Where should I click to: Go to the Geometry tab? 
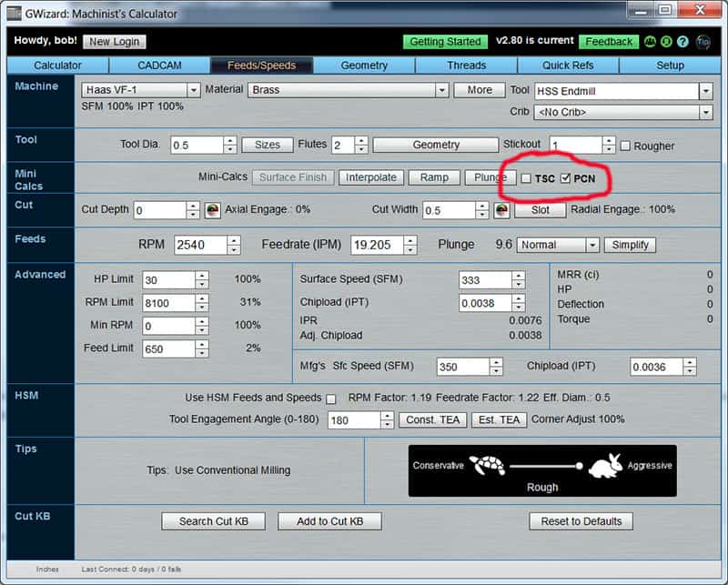(x=364, y=66)
